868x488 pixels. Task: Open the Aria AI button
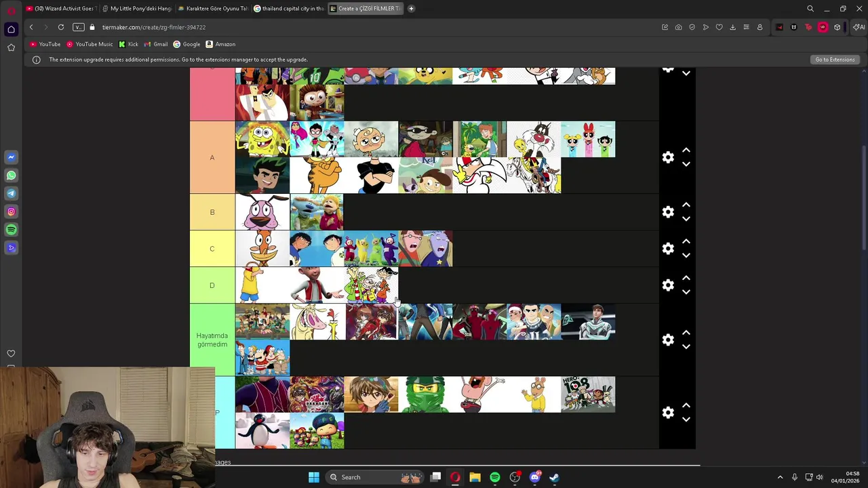pos(859,27)
